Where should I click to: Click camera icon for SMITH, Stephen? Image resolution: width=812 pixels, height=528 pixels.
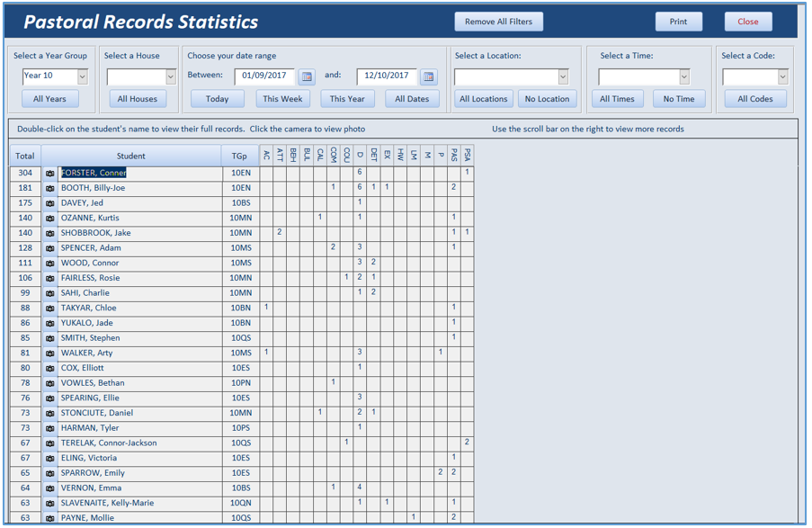(x=49, y=338)
